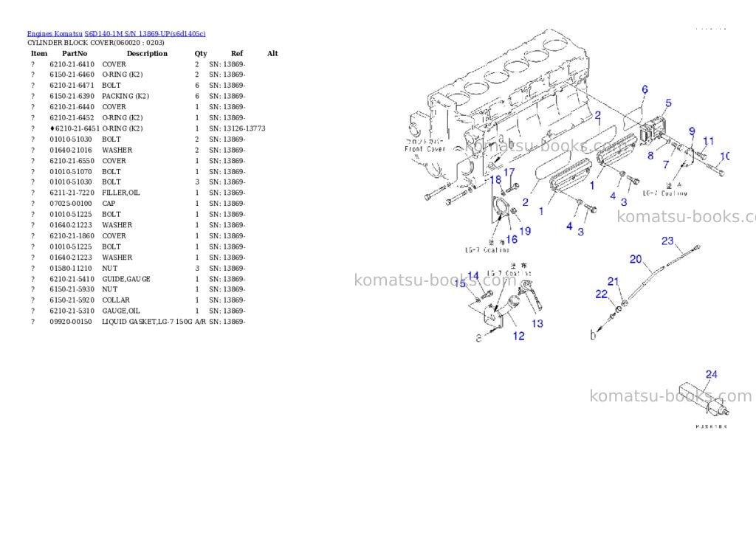Click callout number 23 in the diagram
The image size is (756, 535).
coord(667,241)
